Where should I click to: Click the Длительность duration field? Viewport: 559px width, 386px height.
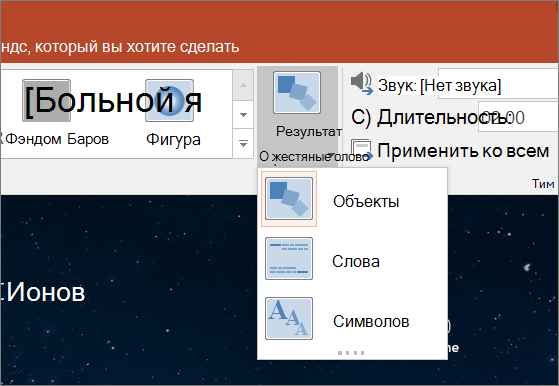(x=518, y=117)
